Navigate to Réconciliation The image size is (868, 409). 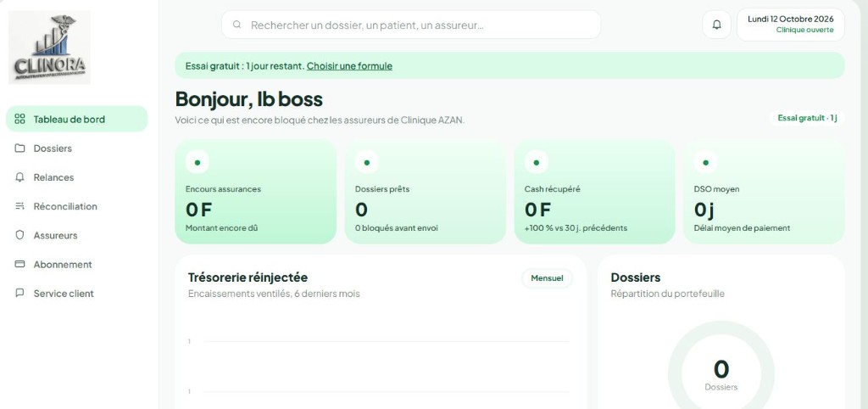(77, 206)
